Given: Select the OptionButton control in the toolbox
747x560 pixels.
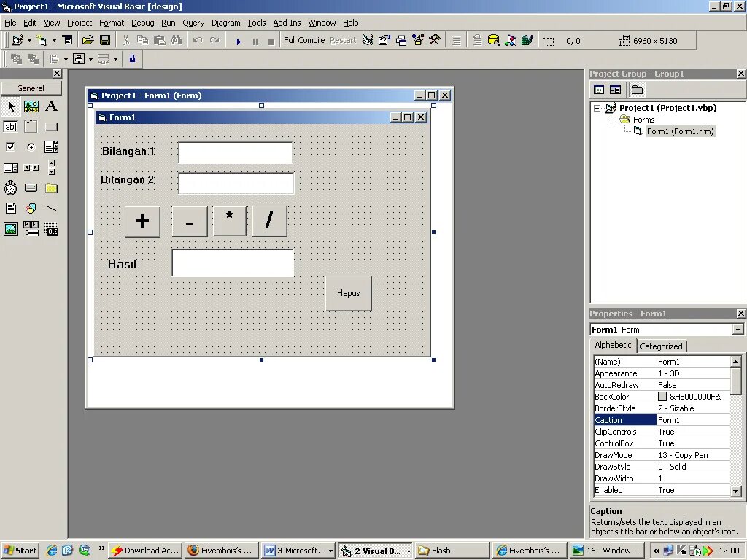Looking at the screenshot, I should pos(31,147).
